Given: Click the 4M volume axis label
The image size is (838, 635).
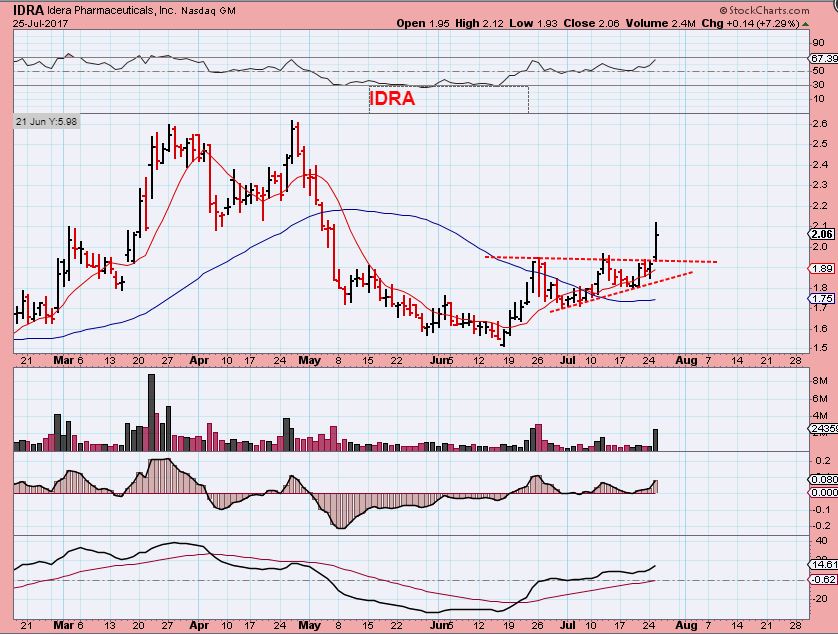Looking at the screenshot, I should [820, 416].
